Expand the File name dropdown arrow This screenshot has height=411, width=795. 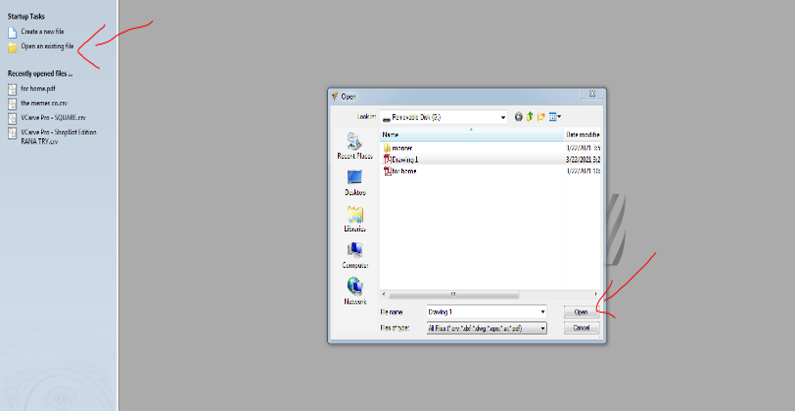click(x=543, y=312)
